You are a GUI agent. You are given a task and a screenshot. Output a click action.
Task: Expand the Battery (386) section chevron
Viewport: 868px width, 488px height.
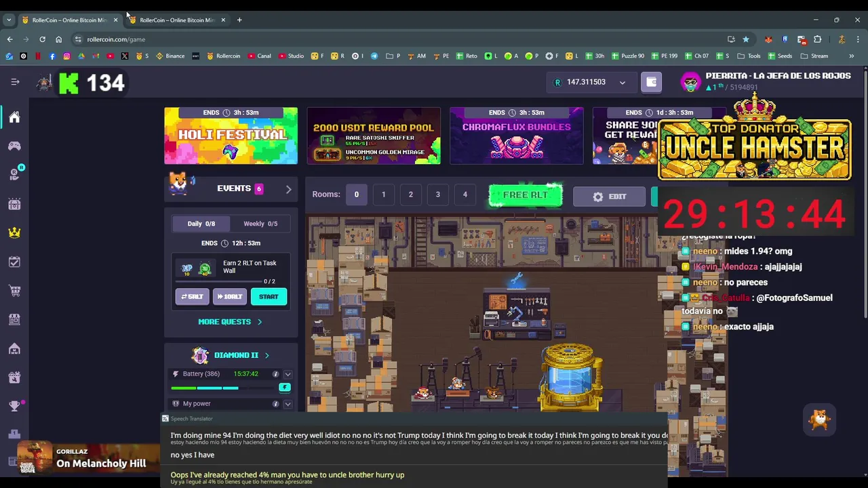[288, 374]
